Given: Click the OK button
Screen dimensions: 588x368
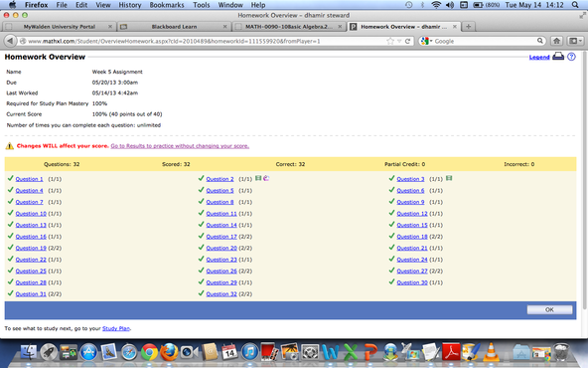Looking at the screenshot, I should point(549,309).
